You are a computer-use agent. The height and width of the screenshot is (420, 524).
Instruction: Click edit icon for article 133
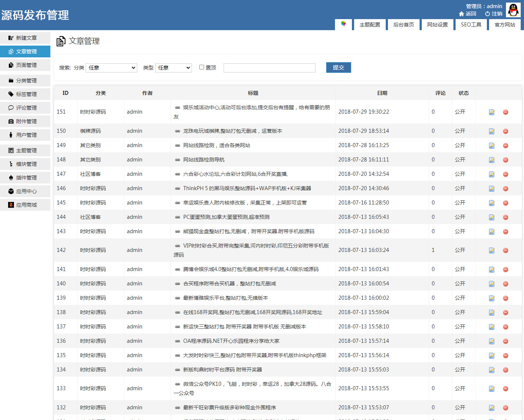click(492, 389)
